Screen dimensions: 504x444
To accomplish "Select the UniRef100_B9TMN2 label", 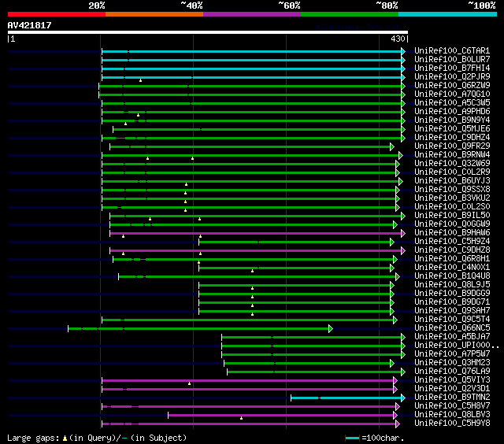I will click(x=452, y=398).
